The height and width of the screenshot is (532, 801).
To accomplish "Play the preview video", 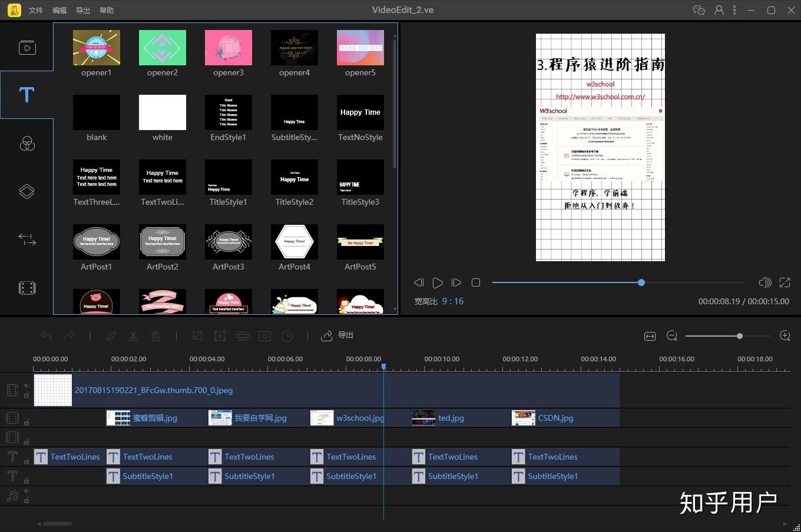I will coord(438,282).
